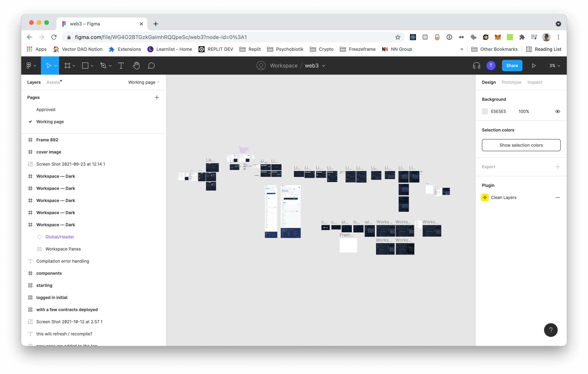Add a new page with plus
588x374 pixels.
click(x=157, y=97)
